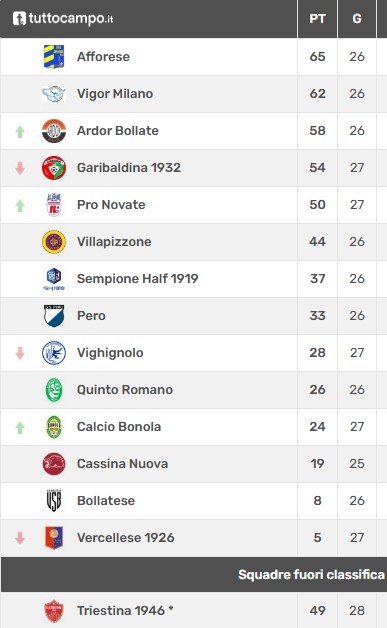Open the Garibaldina 1932 team badge

click(54, 167)
